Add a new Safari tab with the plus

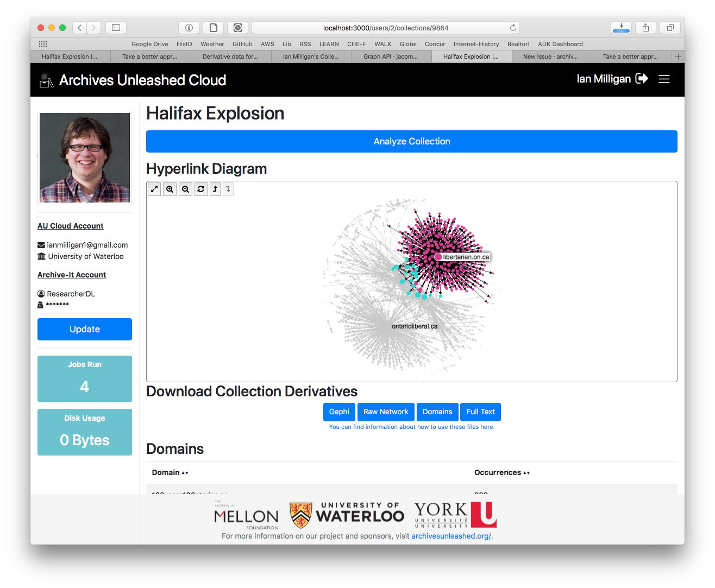pyautogui.click(x=678, y=56)
